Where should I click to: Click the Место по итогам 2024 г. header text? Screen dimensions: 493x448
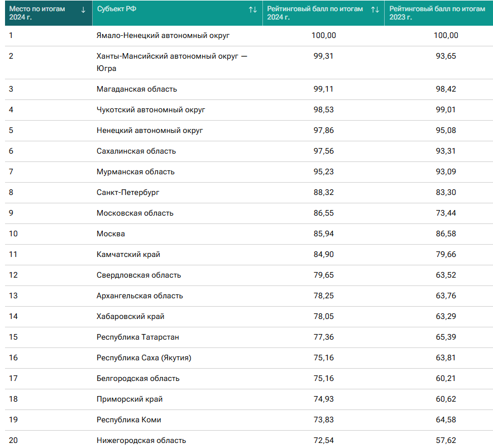[x=37, y=13]
